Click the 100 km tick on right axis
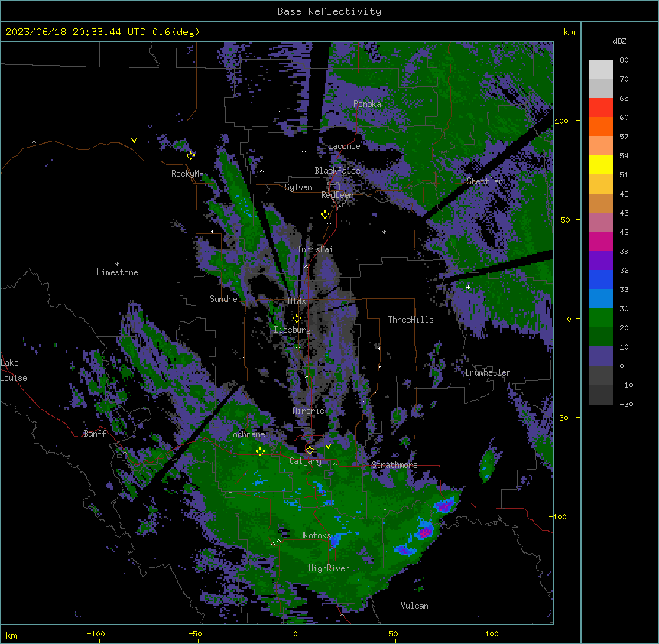 pyautogui.click(x=561, y=121)
